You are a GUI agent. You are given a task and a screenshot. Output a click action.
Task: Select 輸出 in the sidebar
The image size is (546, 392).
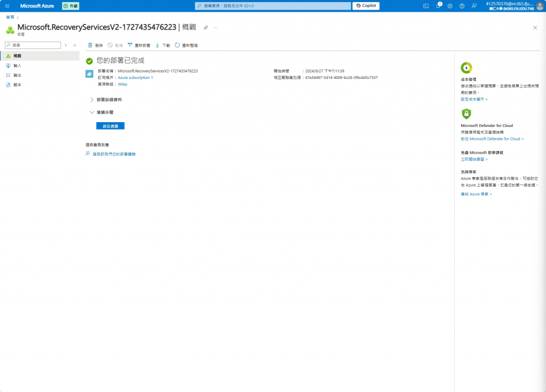(39, 75)
